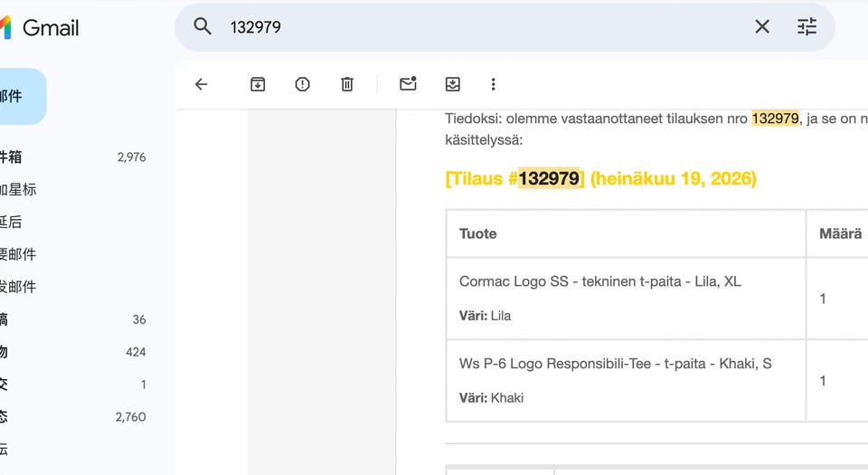Screen dimensions: 868x475
Task: Click the Väri: Khaki text
Action: 491,397
